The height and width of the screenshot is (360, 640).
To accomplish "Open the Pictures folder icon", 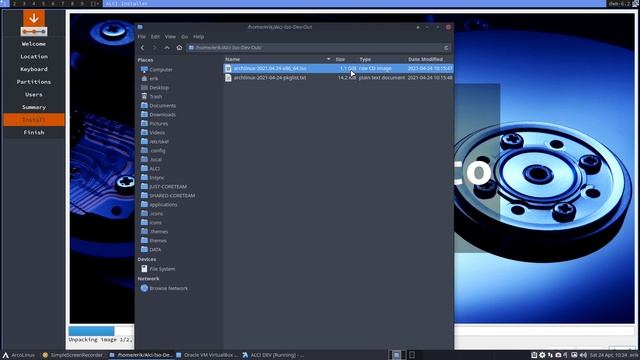I will [144, 123].
